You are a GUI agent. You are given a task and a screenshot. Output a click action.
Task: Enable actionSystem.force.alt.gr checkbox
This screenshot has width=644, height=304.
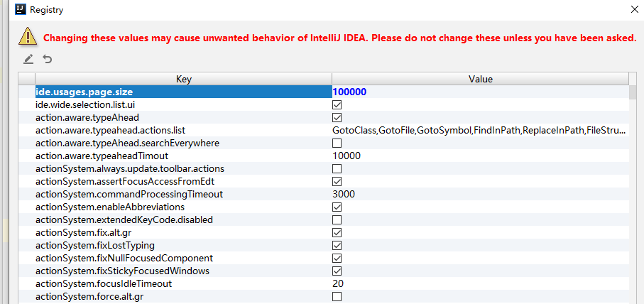pyautogui.click(x=337, y=296)
